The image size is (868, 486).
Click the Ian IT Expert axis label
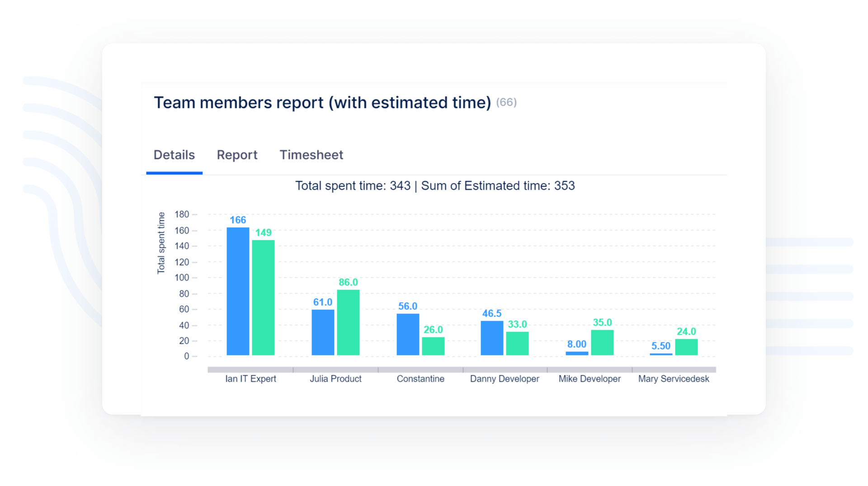(250, 379)
